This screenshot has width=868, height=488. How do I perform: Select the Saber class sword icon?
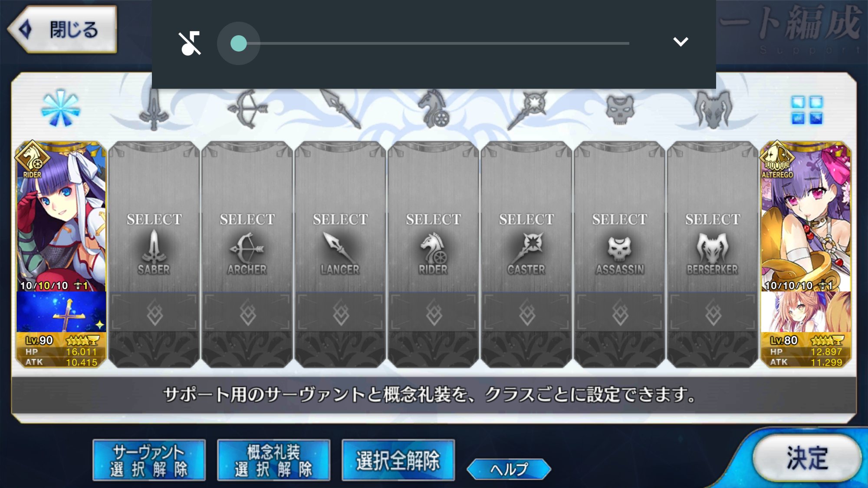click(x=154, y=109)
